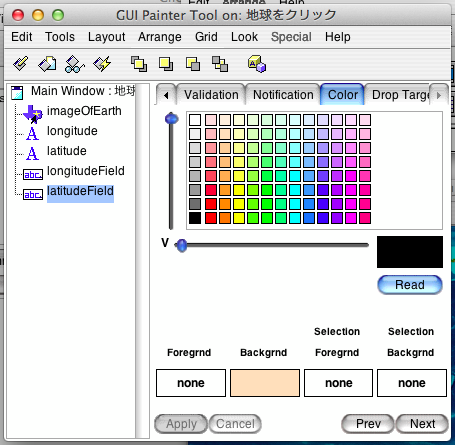Click the V slider knob
This screenshot has width=455, height=445.
pyautogui.click(x=181, y=246)
